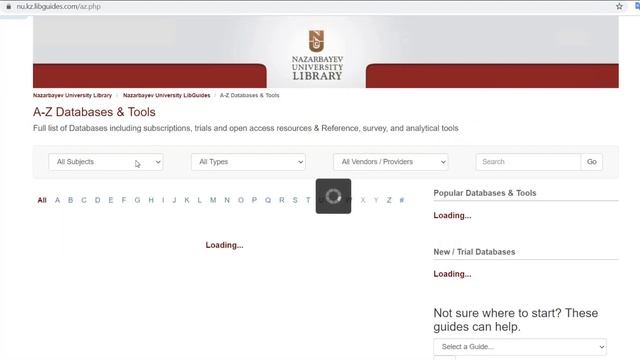Click the database Search input field

pos(528,162)
